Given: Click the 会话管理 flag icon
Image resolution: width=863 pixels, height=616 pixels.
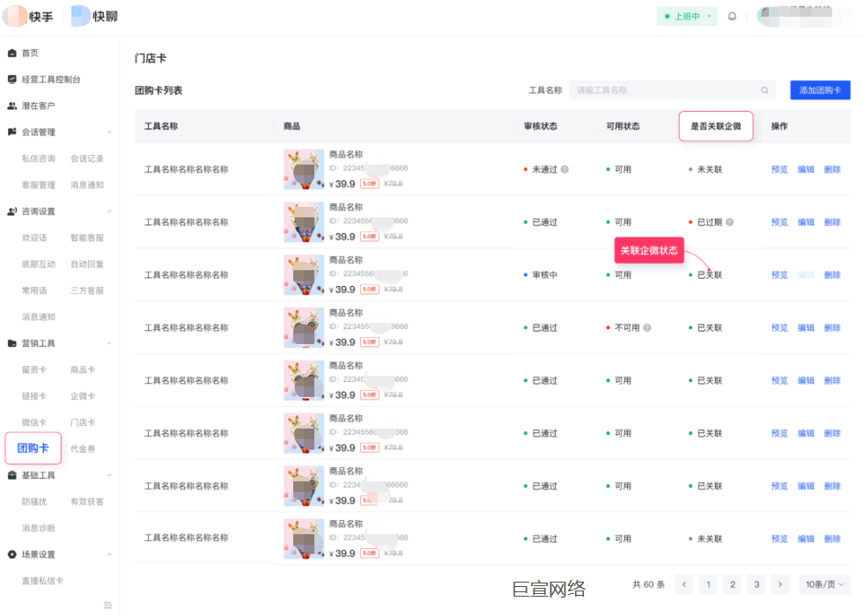Looking at the screenshot, I should coord(12,132).
